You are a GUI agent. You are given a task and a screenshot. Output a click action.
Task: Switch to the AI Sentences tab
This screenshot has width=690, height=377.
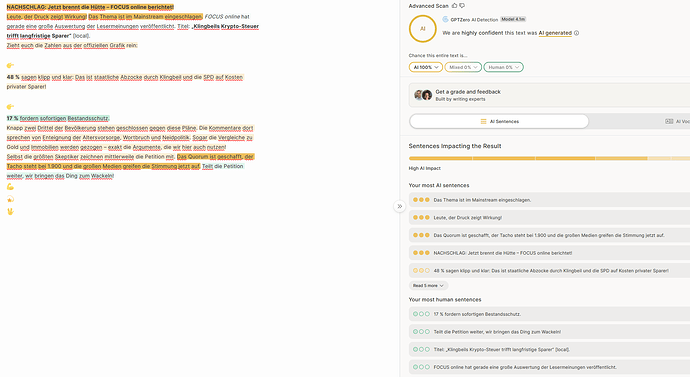point(499,121)
